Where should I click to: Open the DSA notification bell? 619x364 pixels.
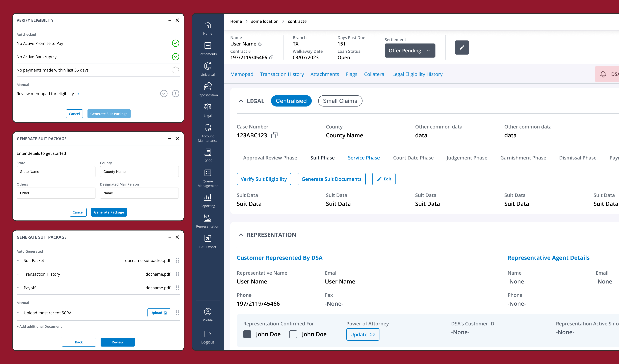(603, 74)
